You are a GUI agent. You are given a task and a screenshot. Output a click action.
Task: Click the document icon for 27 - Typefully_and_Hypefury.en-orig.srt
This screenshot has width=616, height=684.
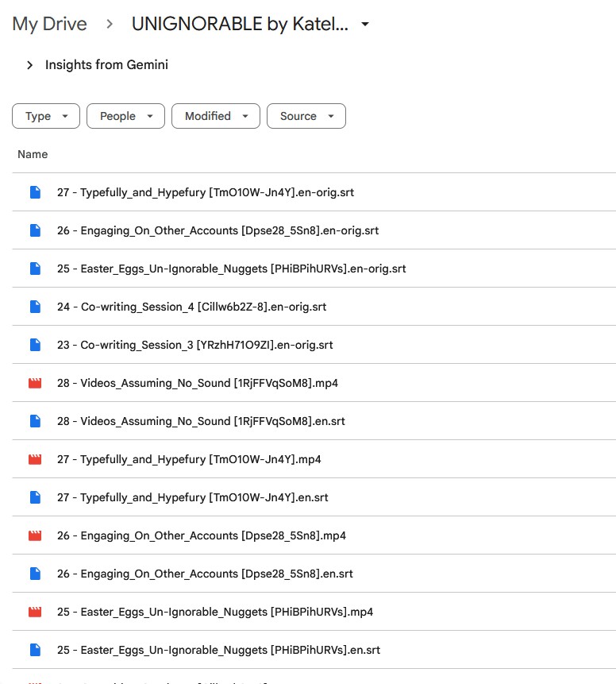(35, 192)
